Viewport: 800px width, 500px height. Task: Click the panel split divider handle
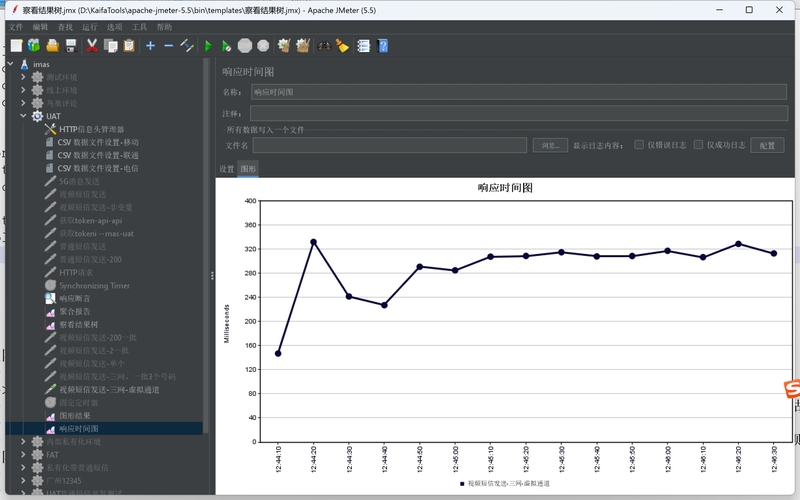[x=212, y=276]
